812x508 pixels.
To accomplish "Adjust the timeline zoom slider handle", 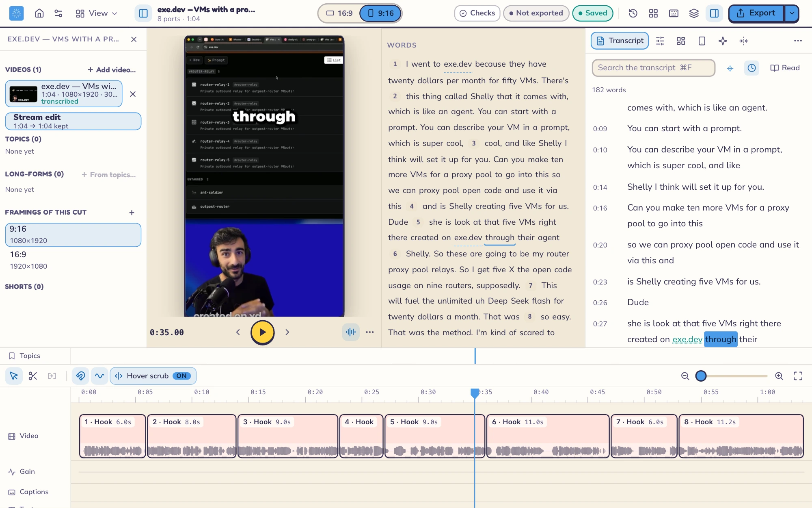I will (701, 376).
